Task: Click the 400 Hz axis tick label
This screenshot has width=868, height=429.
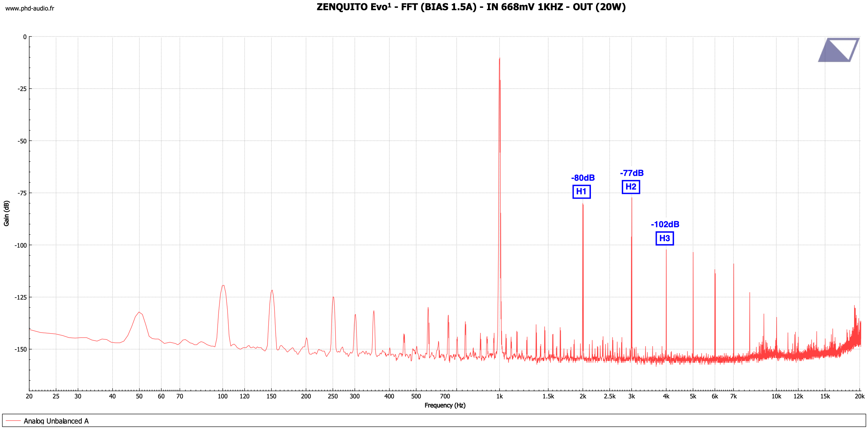Action: point(389,396)
